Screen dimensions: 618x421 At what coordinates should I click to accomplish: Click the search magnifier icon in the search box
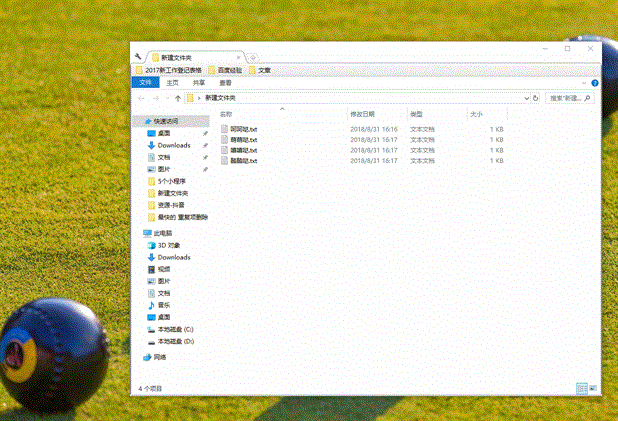pyautogui.click(x=587, y=98)
